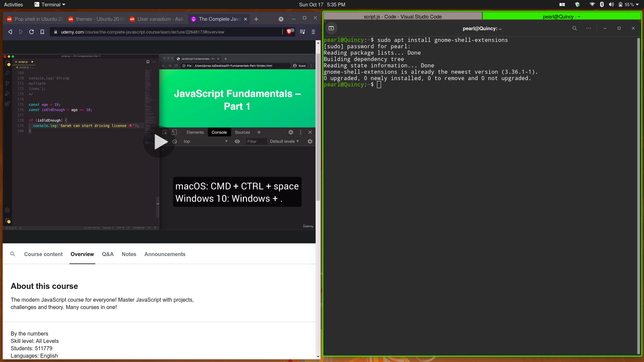Open system status menu arrow
This screenshot has height=362, width=644.
pyautogui.click(x=637, y=5)
